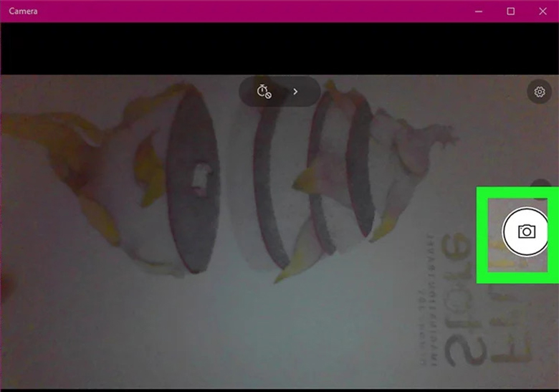This screenshot has width=559, height=392.
Task: Close the Camera app window
Action: point(543,11)
